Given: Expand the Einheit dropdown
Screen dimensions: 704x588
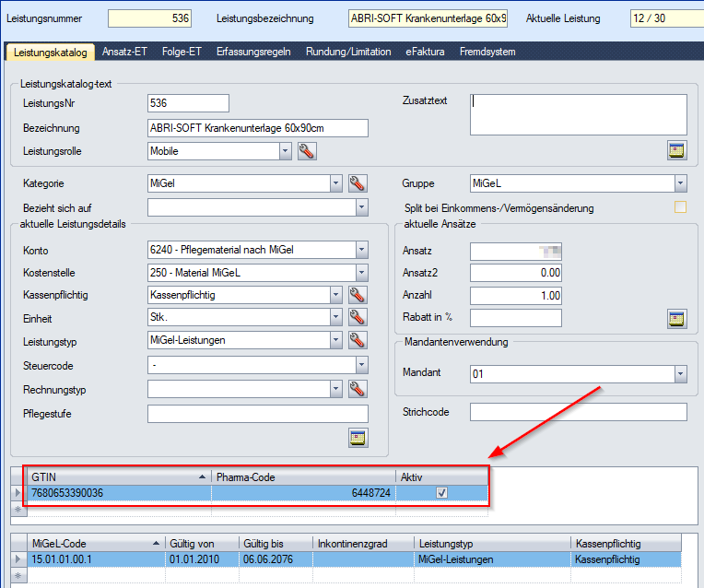Looking at the screenshot, I should pyautogui.click(x=335, y=317).
